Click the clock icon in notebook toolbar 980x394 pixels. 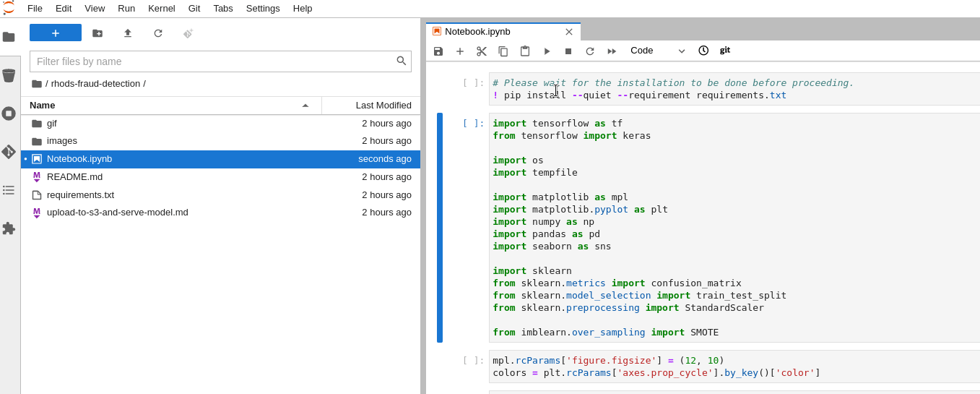click(703, 51)
